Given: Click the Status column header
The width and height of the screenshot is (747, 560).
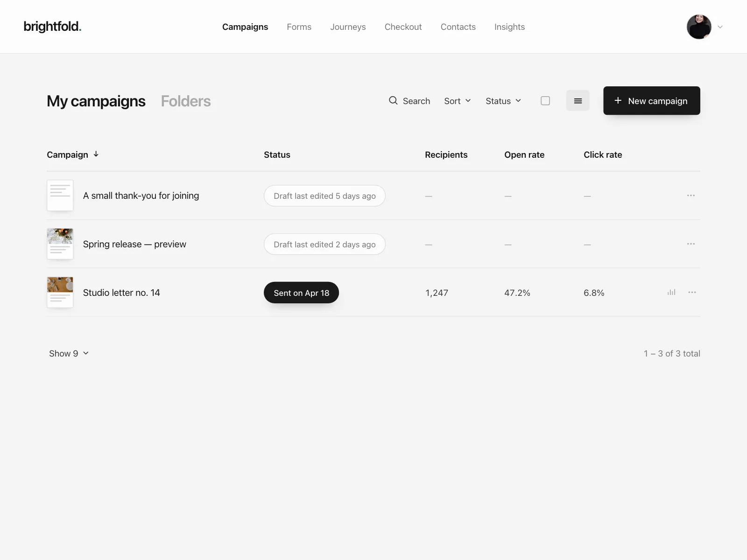Looking at the screenshot, I should click(x=277, y=154).
